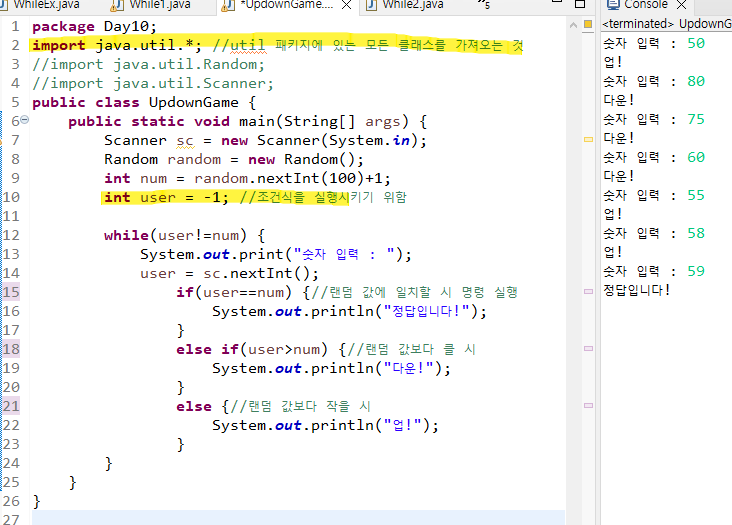Click line number 9 in the gutter
Image resolution: width=732 pixels, height=525 pixels.
(x=15, y=178)
